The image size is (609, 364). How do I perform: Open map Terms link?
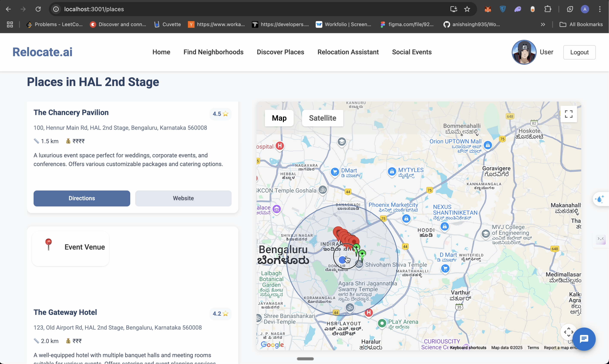click(x=533, y=348)
